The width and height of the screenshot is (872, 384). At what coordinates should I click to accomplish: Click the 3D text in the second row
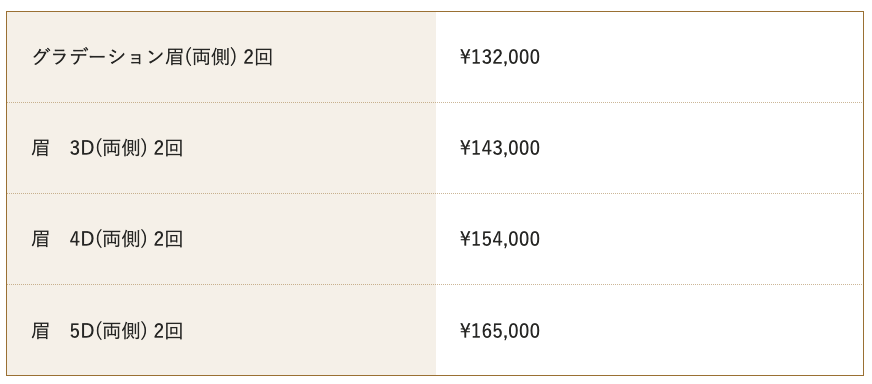(x=82, y=149)
